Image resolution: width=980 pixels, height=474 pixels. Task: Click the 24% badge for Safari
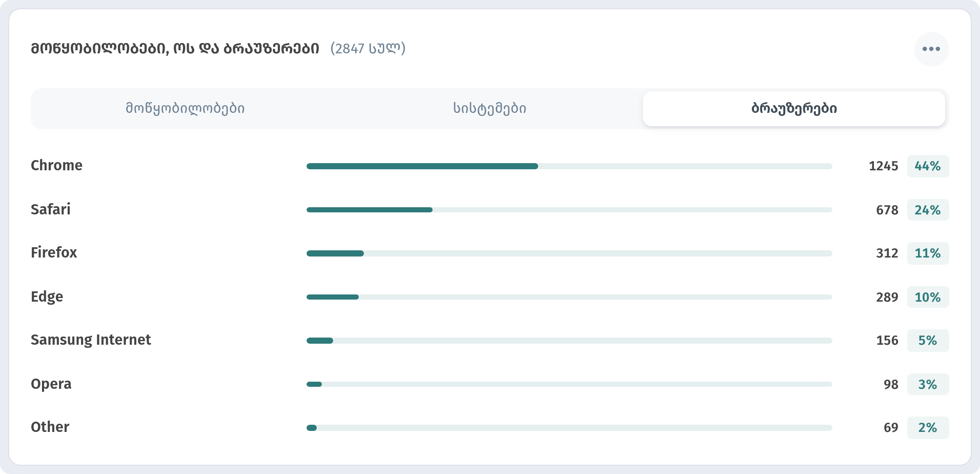[x=928, y=210]
